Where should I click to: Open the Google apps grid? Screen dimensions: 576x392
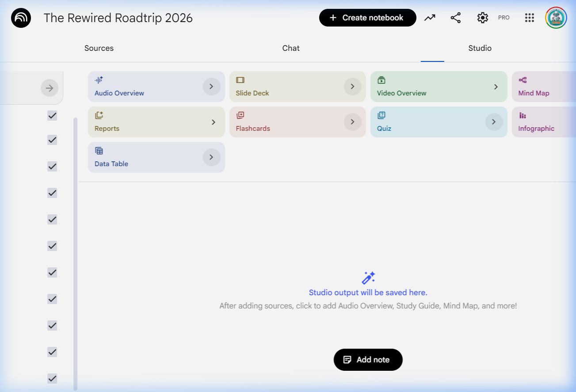529,18
